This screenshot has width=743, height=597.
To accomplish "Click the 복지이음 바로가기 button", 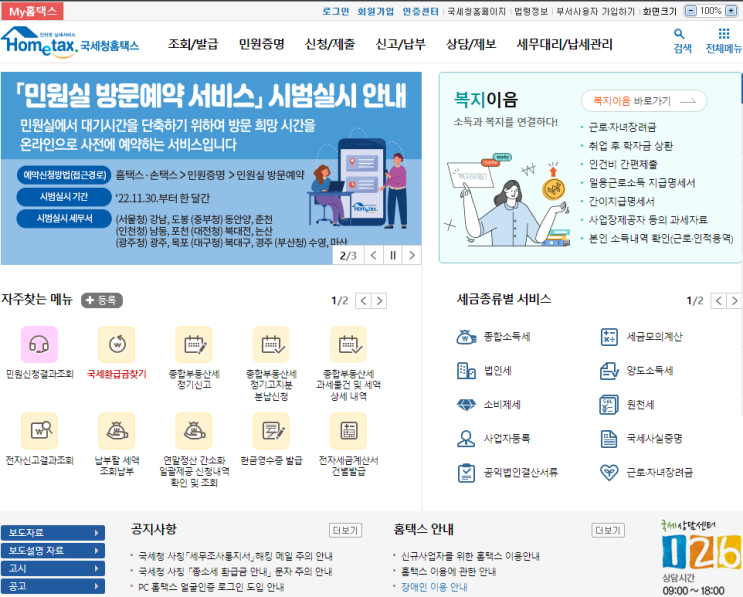I will 644,101.
